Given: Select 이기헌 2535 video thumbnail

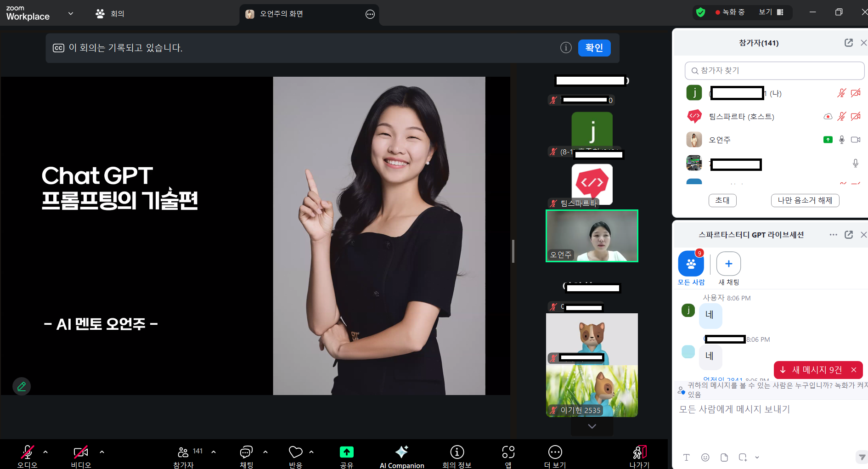Looking at the screenshot, I should click(592, 391).
